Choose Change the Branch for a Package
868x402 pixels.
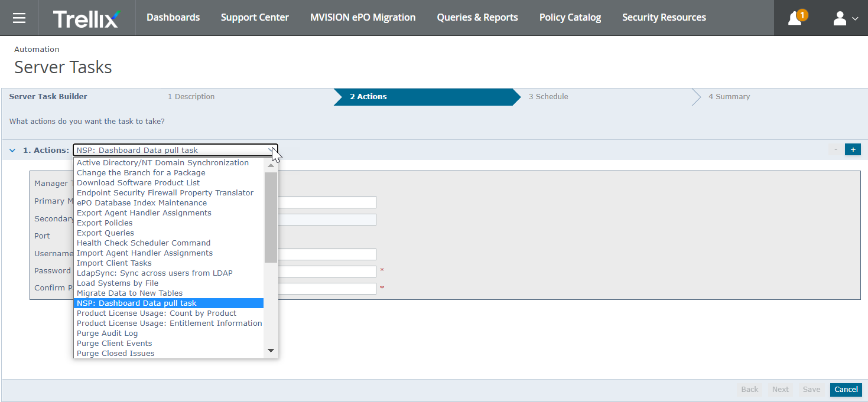coord(169,173)
